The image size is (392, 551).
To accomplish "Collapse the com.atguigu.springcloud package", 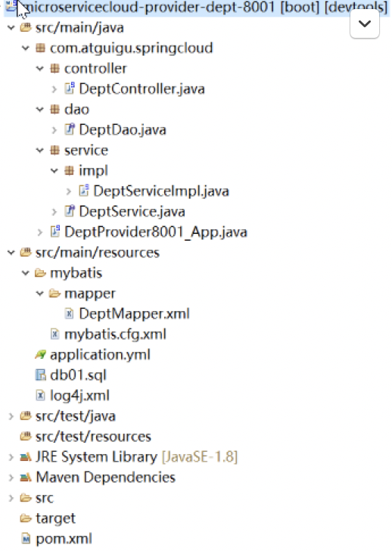I will coord(26,48).
